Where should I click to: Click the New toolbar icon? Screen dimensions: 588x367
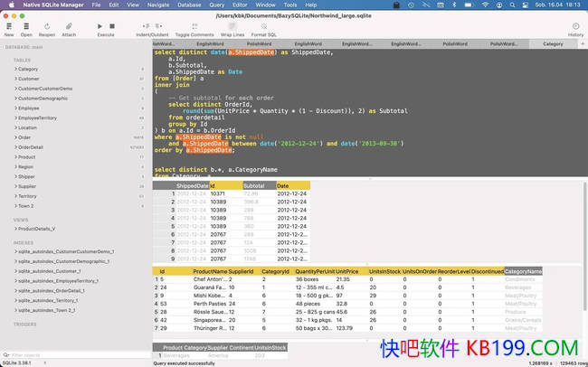coord(9,27)
